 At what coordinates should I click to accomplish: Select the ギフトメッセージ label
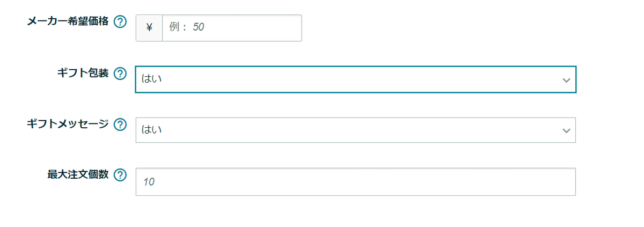pos(68,125)
